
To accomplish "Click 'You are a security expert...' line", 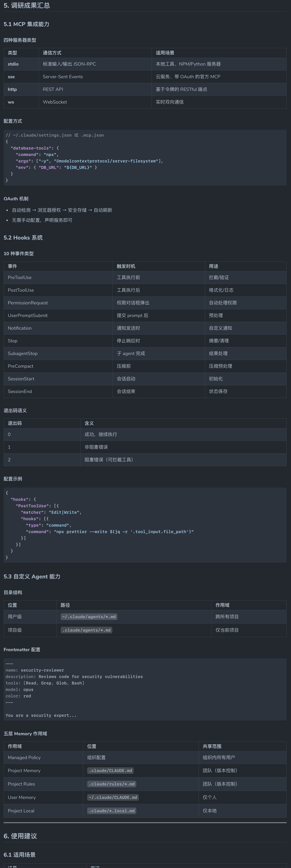I will click(x=41, y=715).
